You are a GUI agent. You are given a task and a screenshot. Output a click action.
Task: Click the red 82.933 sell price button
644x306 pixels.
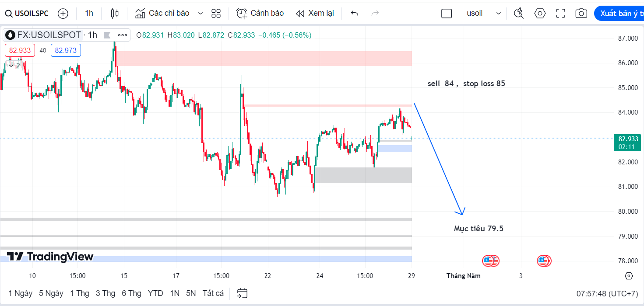(x=20, y=50)
